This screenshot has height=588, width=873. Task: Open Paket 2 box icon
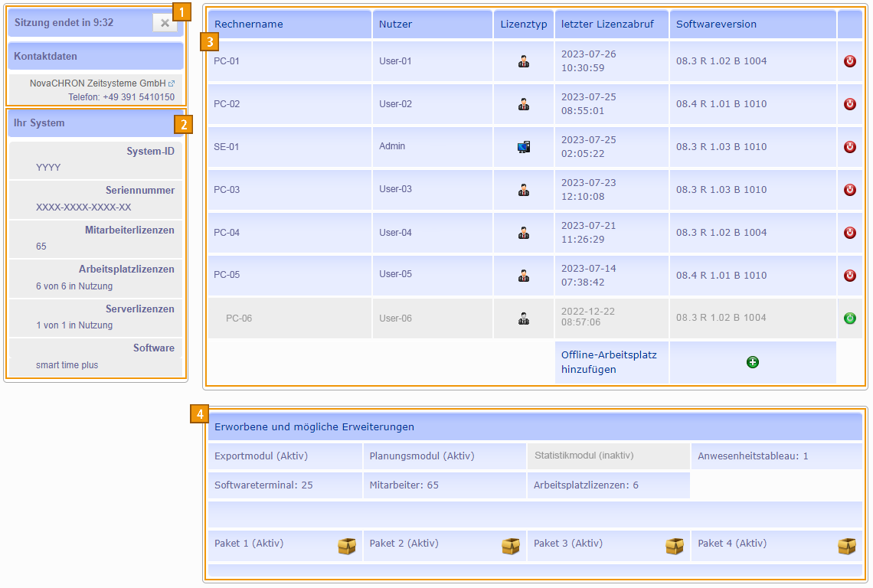point(511,546)
